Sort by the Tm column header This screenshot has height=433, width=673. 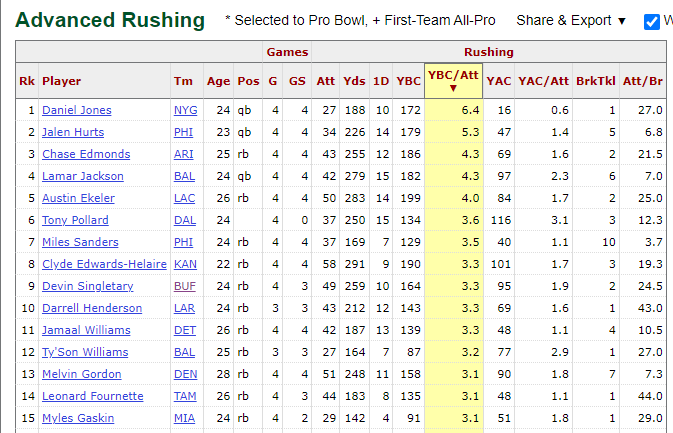(x=183, y=81)
